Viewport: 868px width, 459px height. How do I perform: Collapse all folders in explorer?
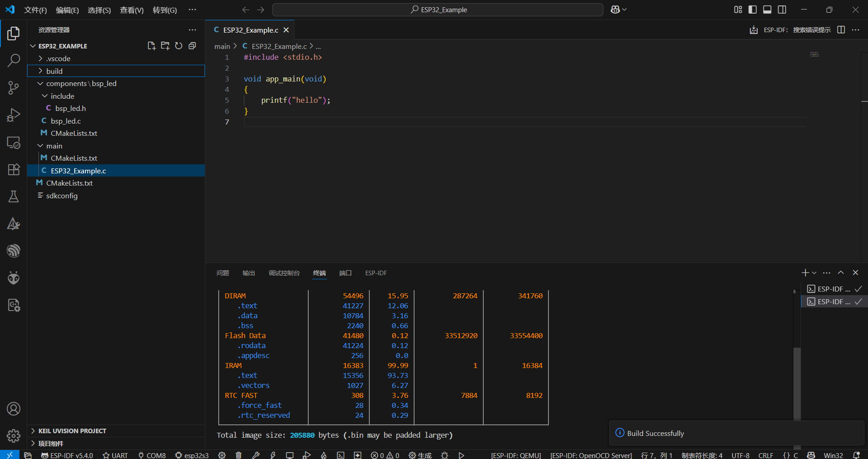coord(192,46)
